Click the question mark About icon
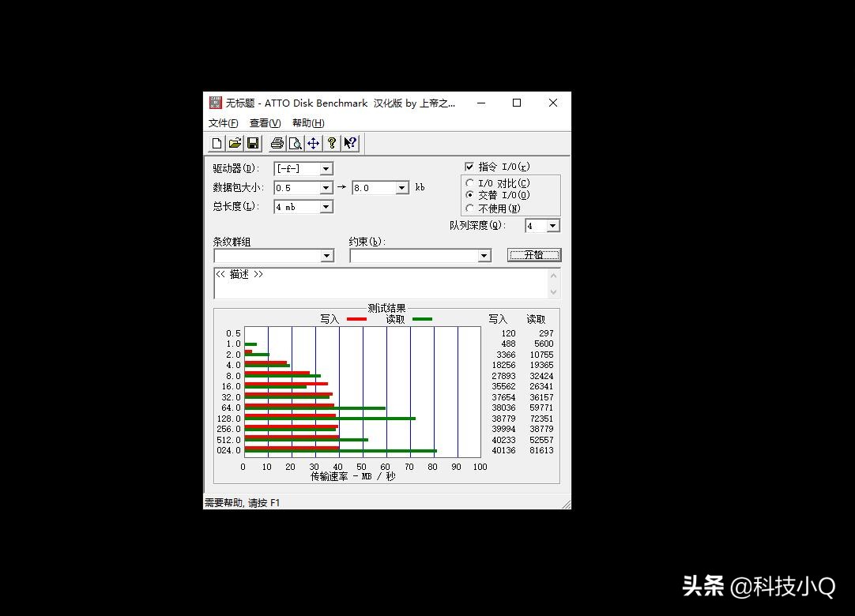The height and width of the screenshot is (616, 855). coord(332,144)
